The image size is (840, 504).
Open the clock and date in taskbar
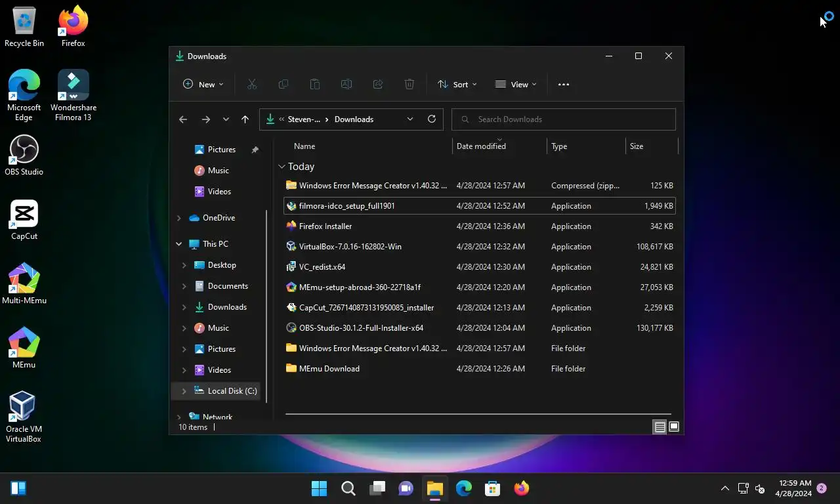tap(793, 488)
